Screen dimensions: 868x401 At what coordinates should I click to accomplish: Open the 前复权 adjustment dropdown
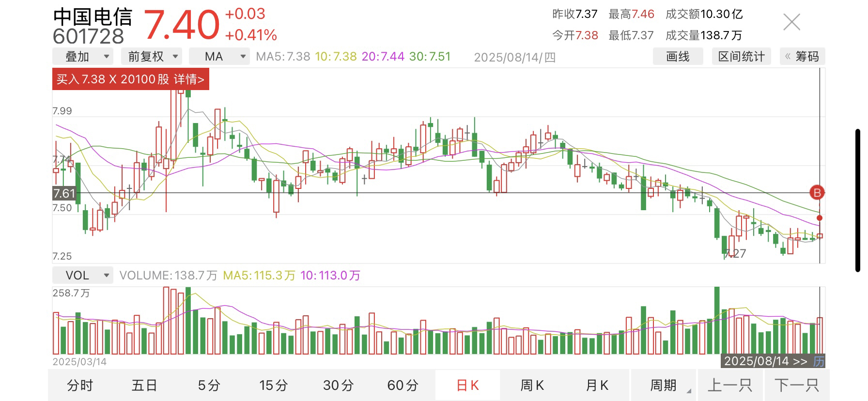tap(152, 57)
